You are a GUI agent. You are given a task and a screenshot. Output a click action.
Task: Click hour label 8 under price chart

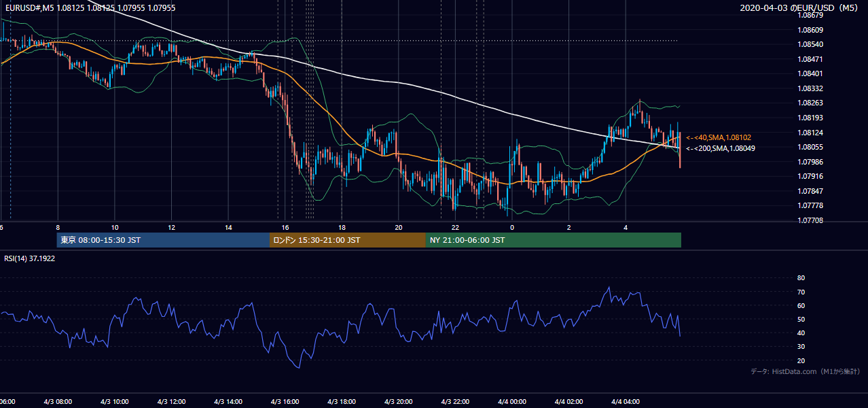tap(58, 228)
